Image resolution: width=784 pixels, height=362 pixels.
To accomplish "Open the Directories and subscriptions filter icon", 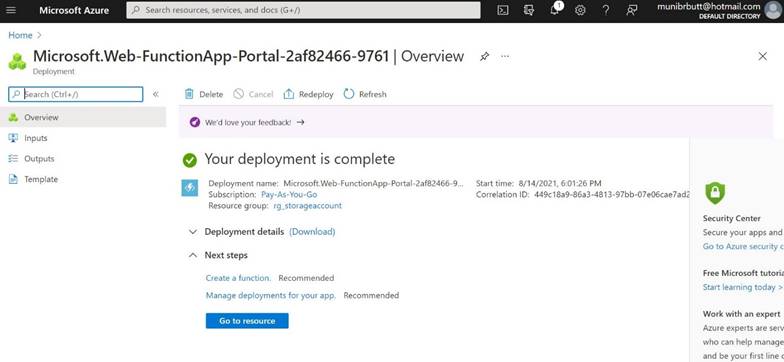I will [528, 10].
